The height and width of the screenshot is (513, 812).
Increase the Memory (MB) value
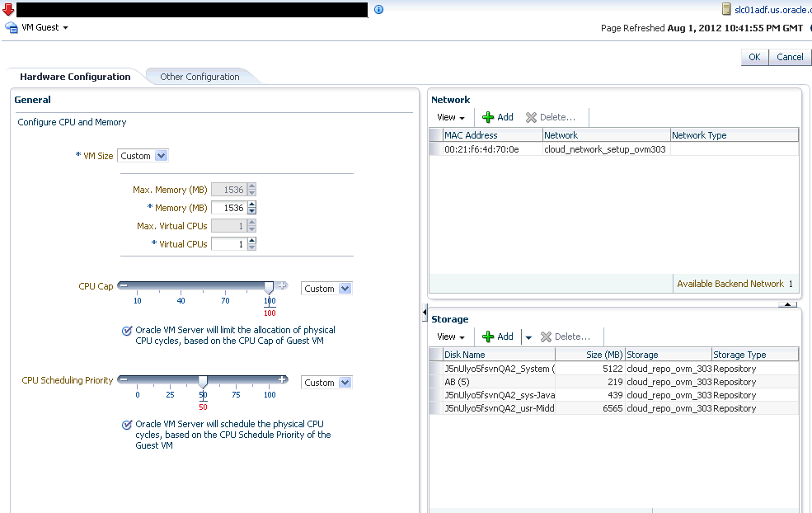[x=251, y=205]
